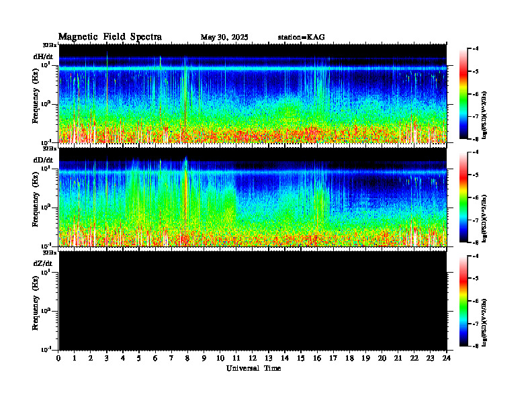The image size is (532, 411).
Task: Click the log PSD units label beside the dD/dt color bar
Action: tap(485, 218)
